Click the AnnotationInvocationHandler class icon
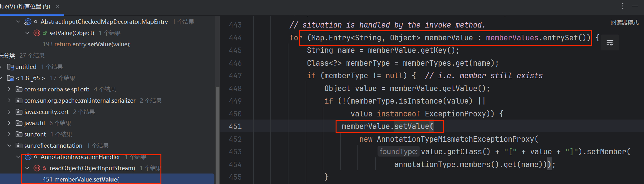Image resolution: width=644 pixels, height=184 pixels. coord(28,157)
